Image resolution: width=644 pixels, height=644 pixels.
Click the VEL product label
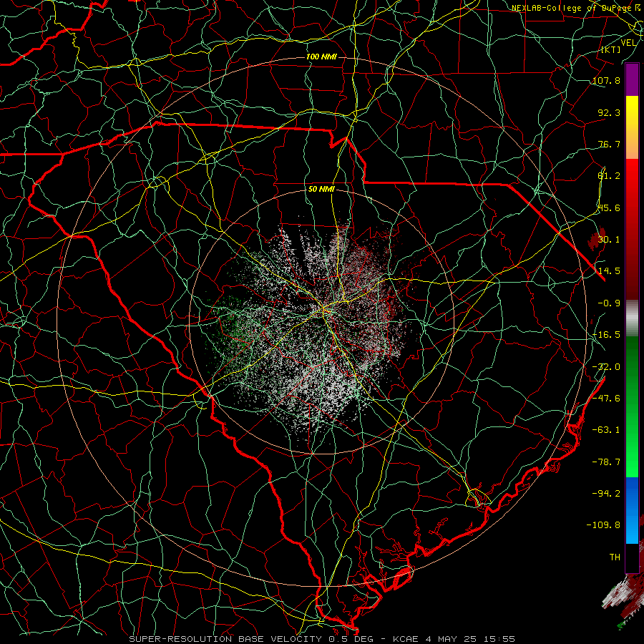(628, 43)
